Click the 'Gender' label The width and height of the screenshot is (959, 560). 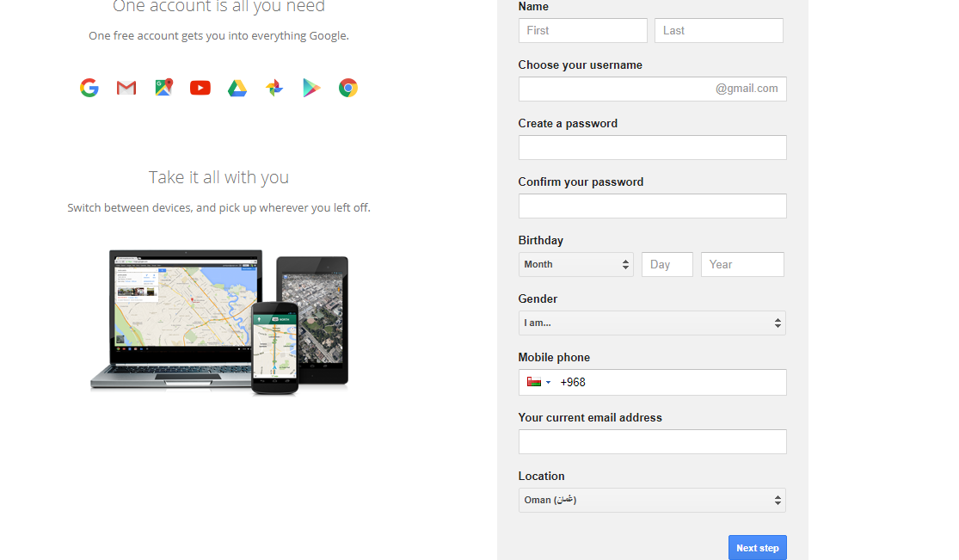[538, 298]
